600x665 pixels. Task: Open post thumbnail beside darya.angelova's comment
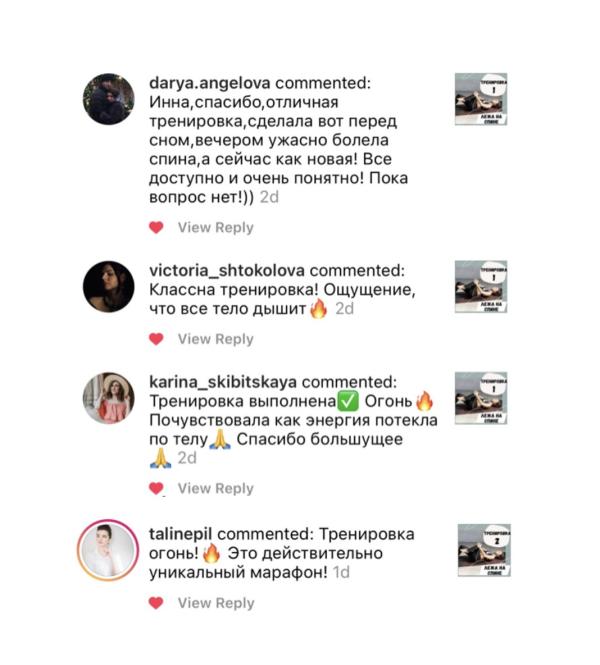pyautogui.click(x=481, y=99)
